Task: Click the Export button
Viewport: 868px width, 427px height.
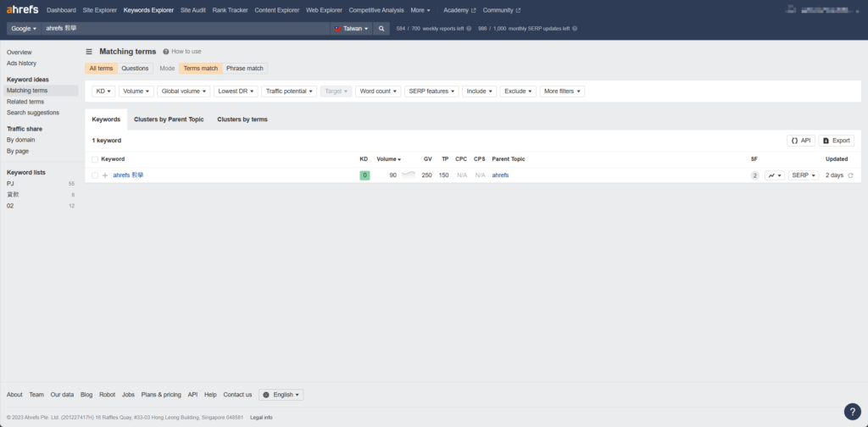Action: pos(837,141)
